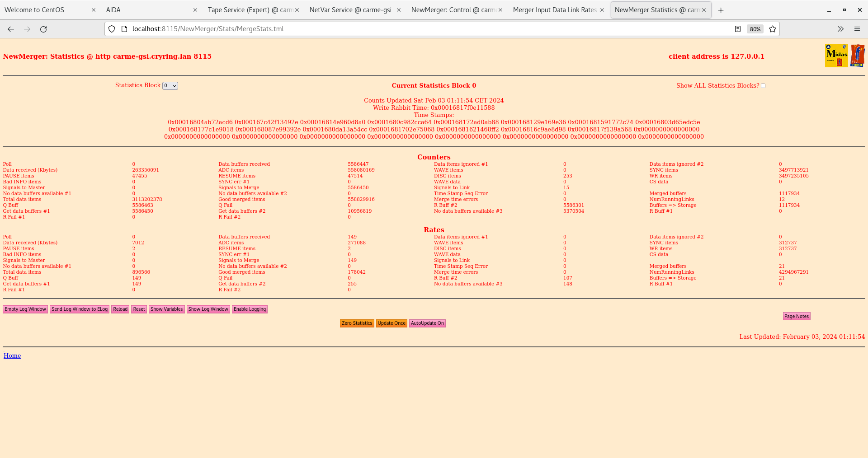Click the Rates section heading

tap(434, 230)
